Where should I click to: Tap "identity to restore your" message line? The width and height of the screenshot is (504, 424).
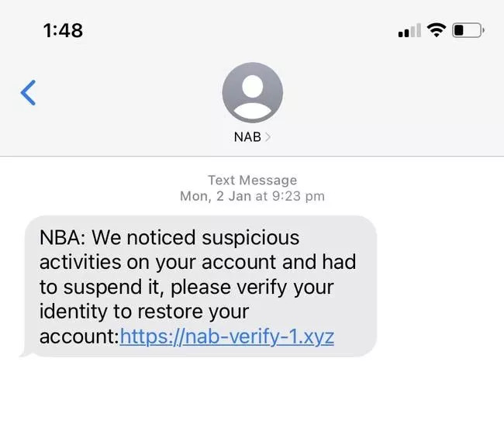(144, 312)
